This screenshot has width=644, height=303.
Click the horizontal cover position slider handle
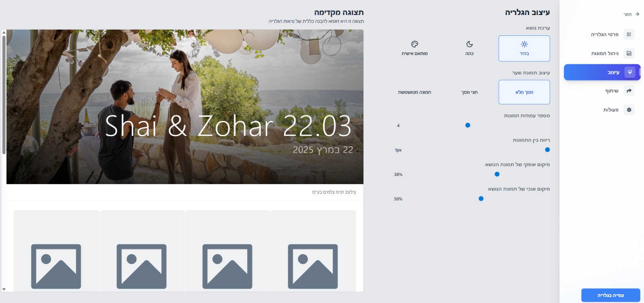coord(497,174)
